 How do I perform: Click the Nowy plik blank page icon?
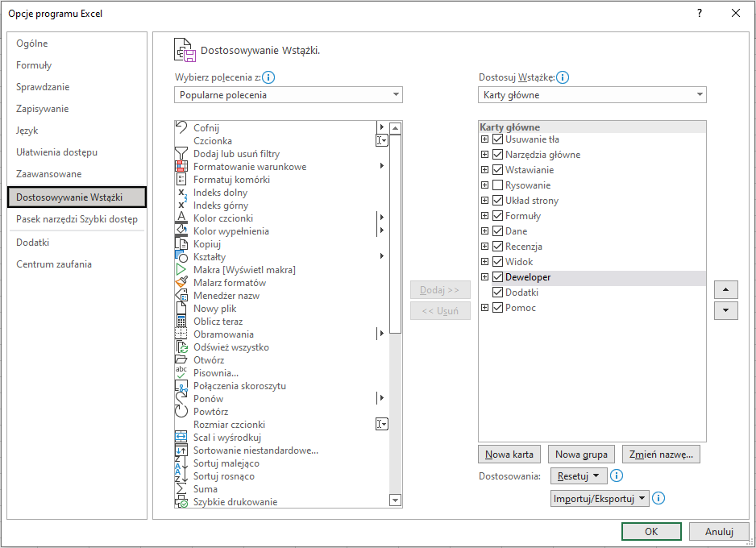click(181, 309)
